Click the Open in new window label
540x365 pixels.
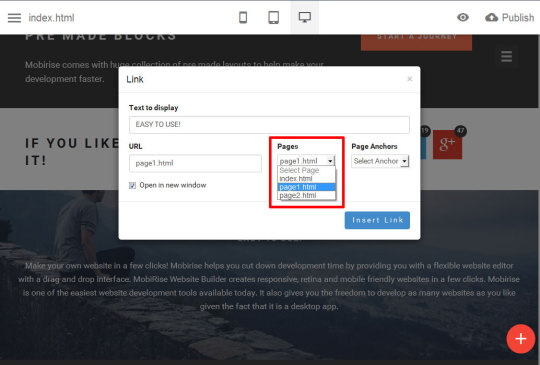pos(173,185)
